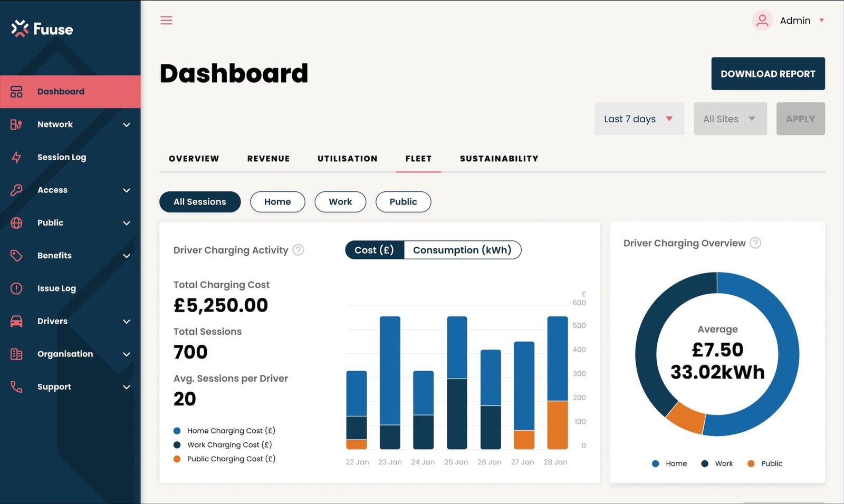
Task: Open the help icon beside Driver Charging Activity
Action: coord(299,250)
